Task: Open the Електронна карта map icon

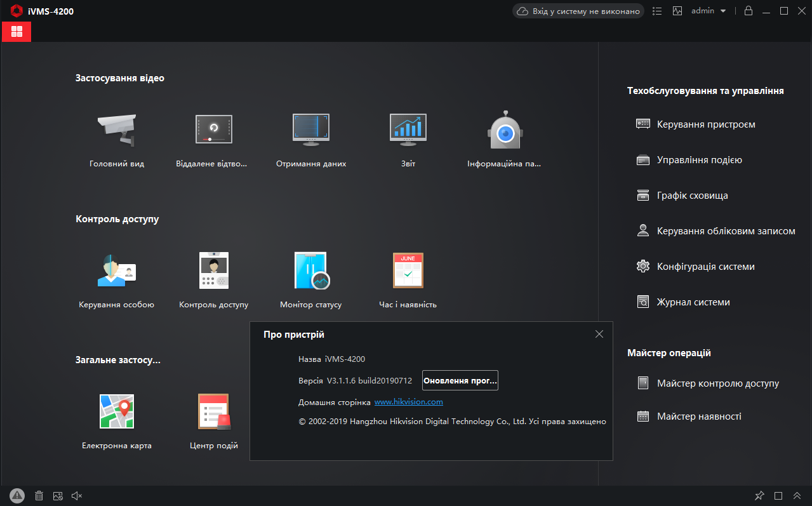Action: [x=117, y=411]
